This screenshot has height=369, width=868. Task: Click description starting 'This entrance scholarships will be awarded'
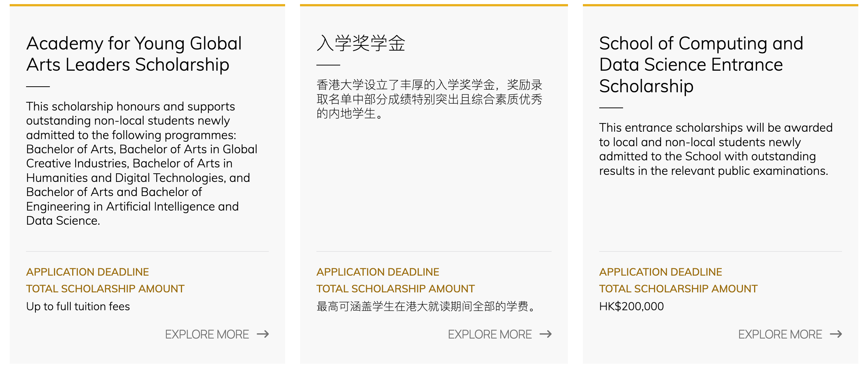(x=715, y=149)
